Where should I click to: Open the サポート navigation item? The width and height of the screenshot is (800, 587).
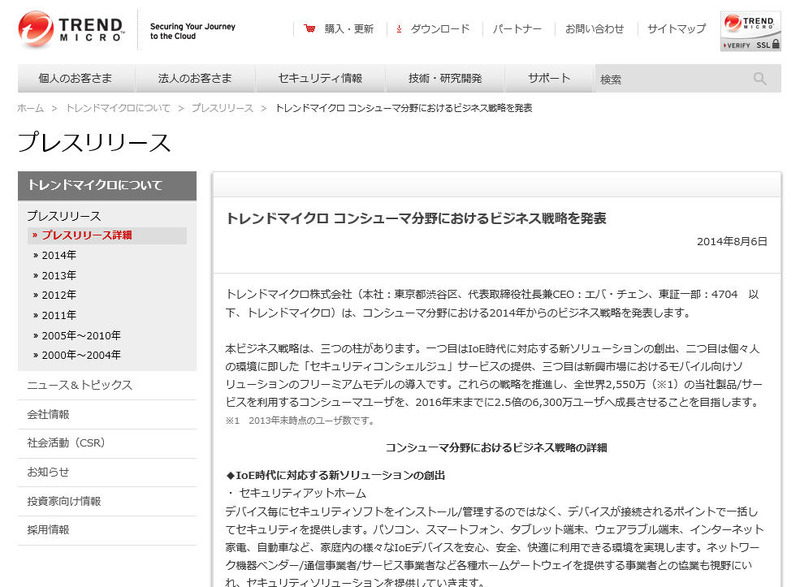tap(549, 79)
